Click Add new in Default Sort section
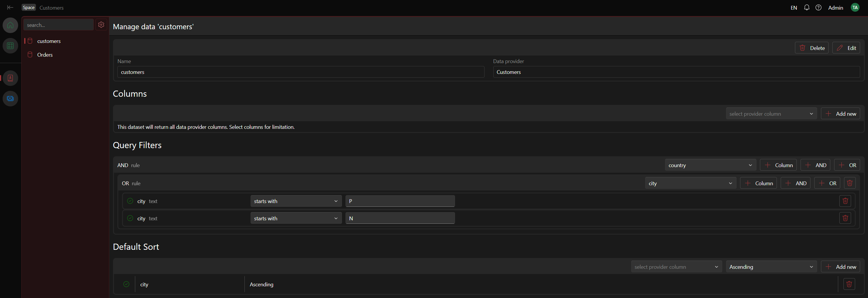Image resolution: width=868 pixels, height=298 pixels. (x=840, y=267)
